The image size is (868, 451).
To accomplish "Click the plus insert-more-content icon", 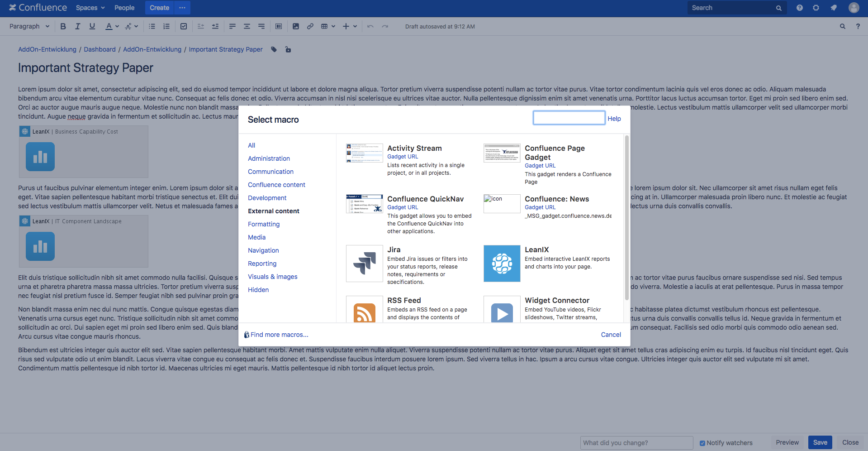I will [x=346, y=26].
